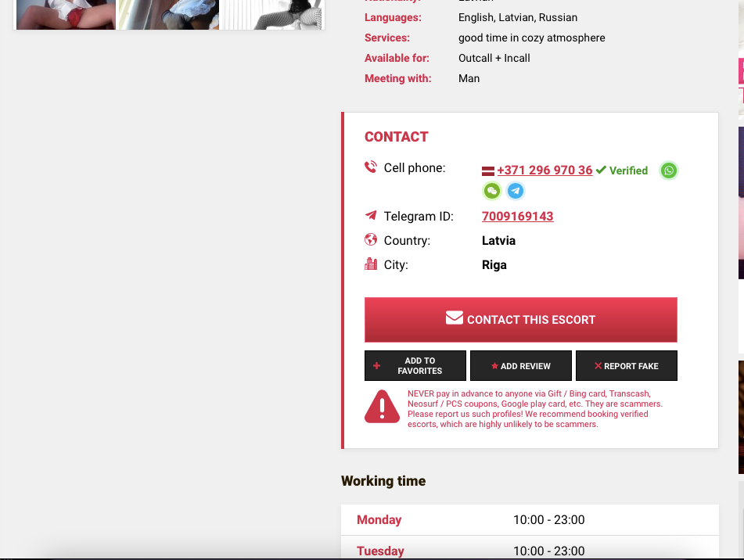Click the NEVER pay in advance warning text

(x=535, y=409)
